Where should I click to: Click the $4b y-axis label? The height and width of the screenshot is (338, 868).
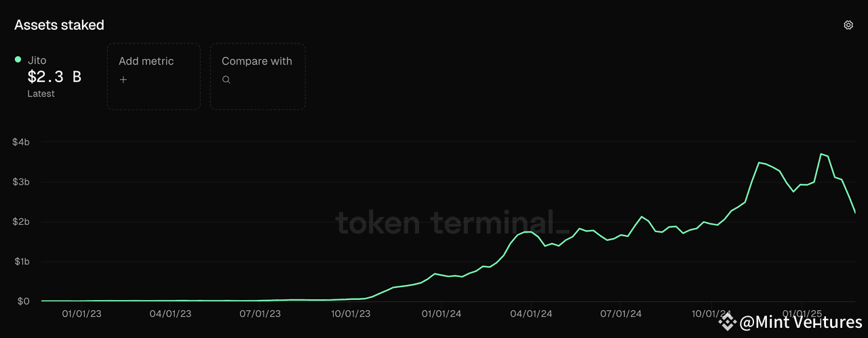(20, 142)
